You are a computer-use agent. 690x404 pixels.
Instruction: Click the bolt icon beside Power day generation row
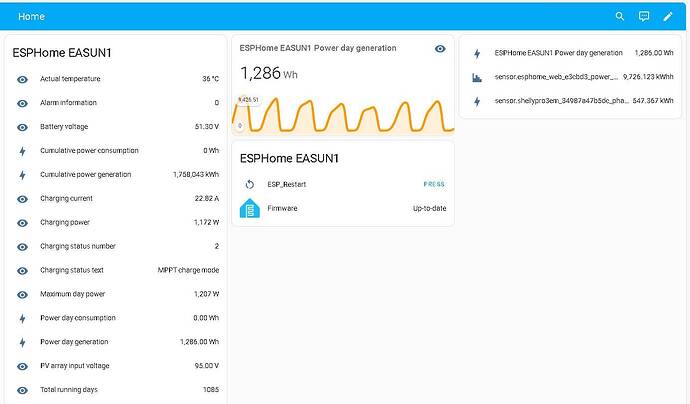click(22, 342)
